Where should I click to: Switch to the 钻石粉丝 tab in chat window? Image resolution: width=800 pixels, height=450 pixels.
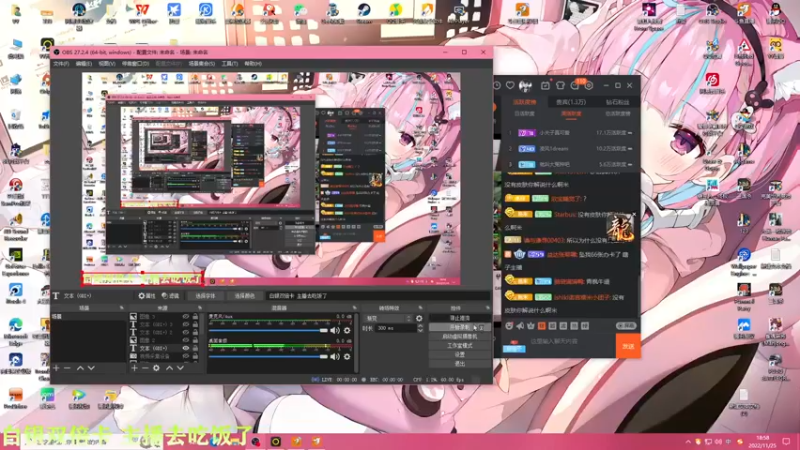(x=617, y=102)
